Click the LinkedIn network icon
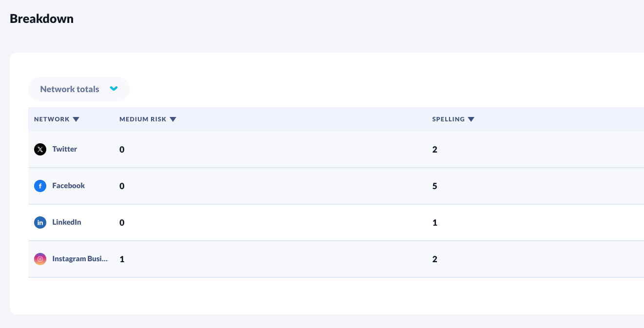 pos(40,222)
